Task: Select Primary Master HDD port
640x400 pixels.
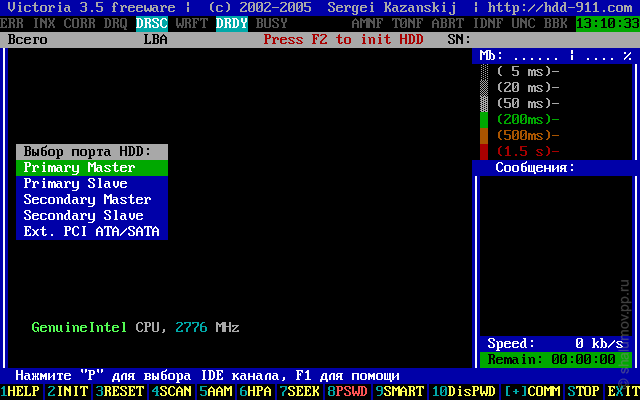Action: 92,168
